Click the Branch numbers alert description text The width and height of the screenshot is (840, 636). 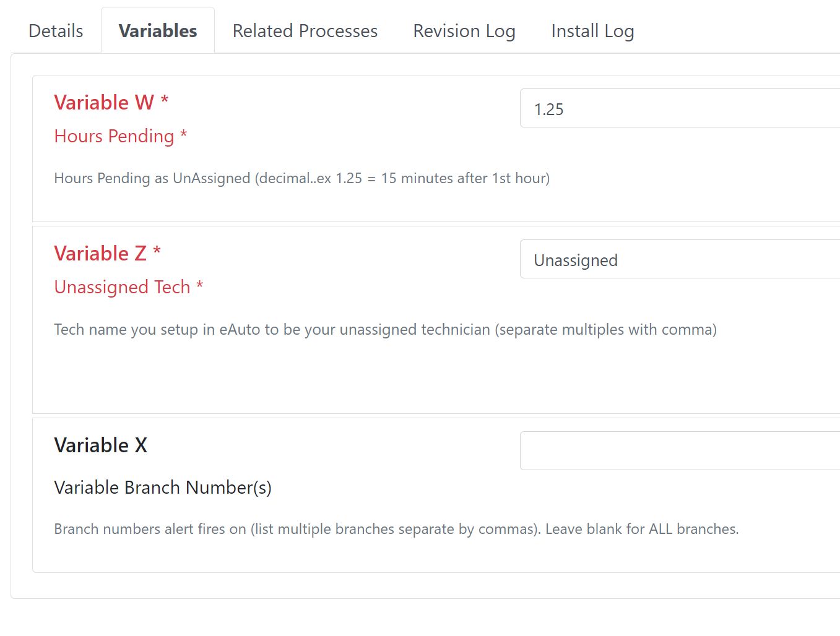pyautogui.click(x=396, y=529)
